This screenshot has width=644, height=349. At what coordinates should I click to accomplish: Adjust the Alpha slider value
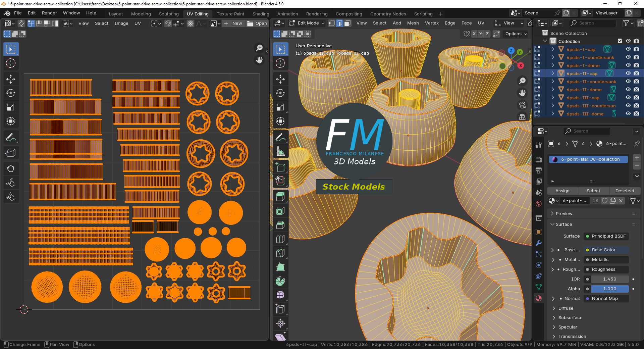tap(609, 289)
